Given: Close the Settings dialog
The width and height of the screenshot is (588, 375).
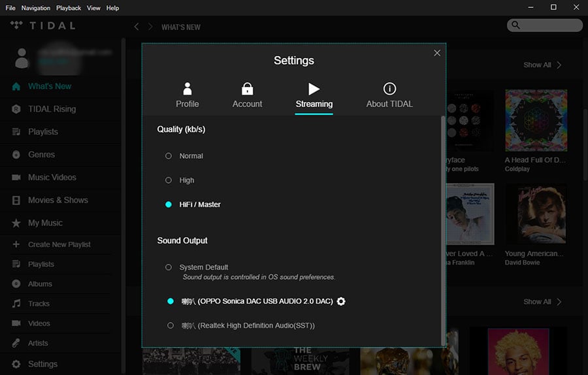Looking at the screenshot, I should coord(437,53).
